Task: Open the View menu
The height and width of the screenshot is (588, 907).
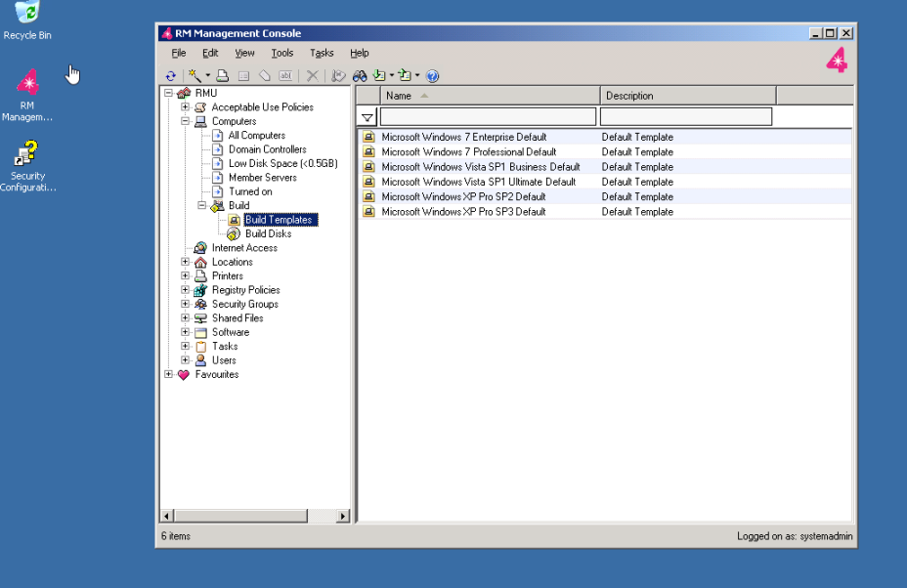Action: click(x=244, y=53)
